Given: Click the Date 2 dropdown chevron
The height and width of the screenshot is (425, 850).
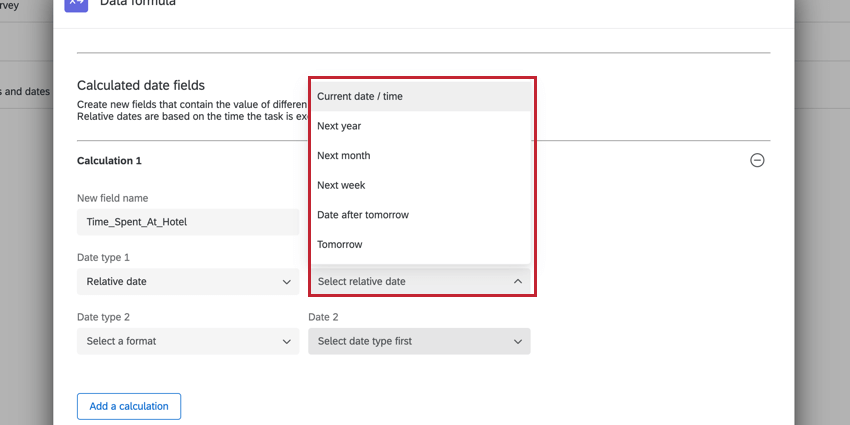Looking at the screenshot, I should 518,342.
